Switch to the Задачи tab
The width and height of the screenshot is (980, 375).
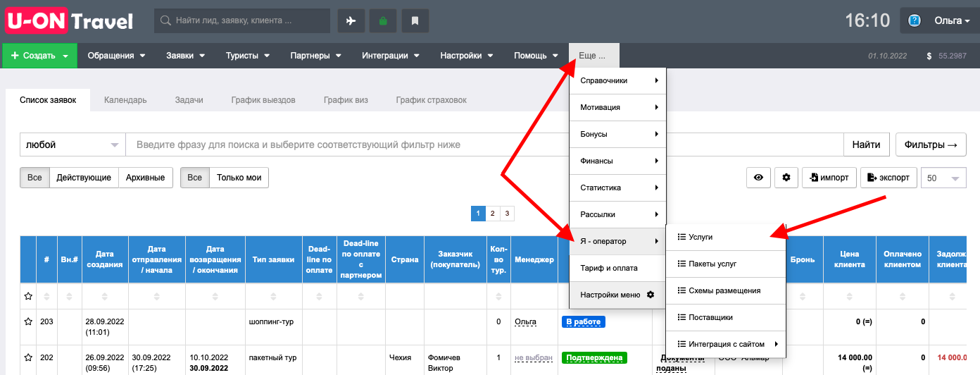click(x=189, y=100)
